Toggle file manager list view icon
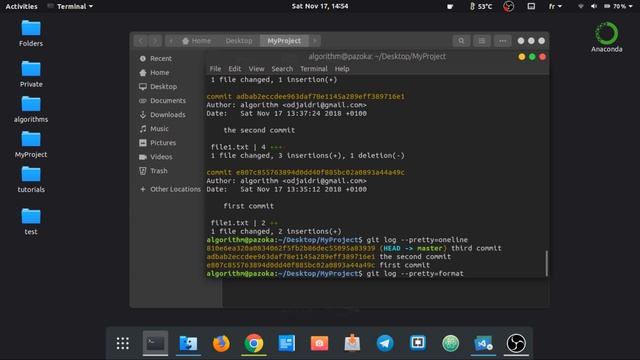Image resolution: width=640 pixels, height=360 pixels. click(x=482, y=41)
